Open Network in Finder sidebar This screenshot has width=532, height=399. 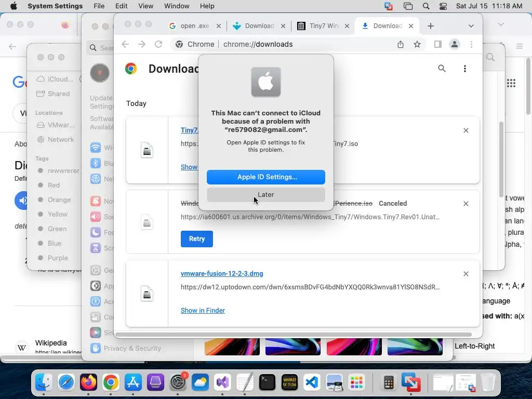(x=60, y=139)
